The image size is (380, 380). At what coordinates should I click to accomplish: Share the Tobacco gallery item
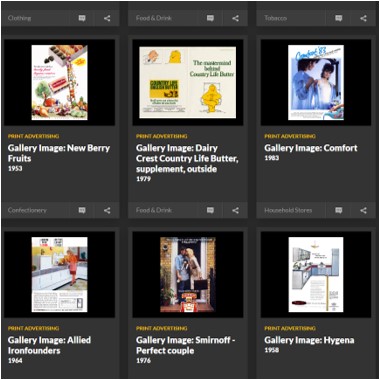click(x=364, y=18)
